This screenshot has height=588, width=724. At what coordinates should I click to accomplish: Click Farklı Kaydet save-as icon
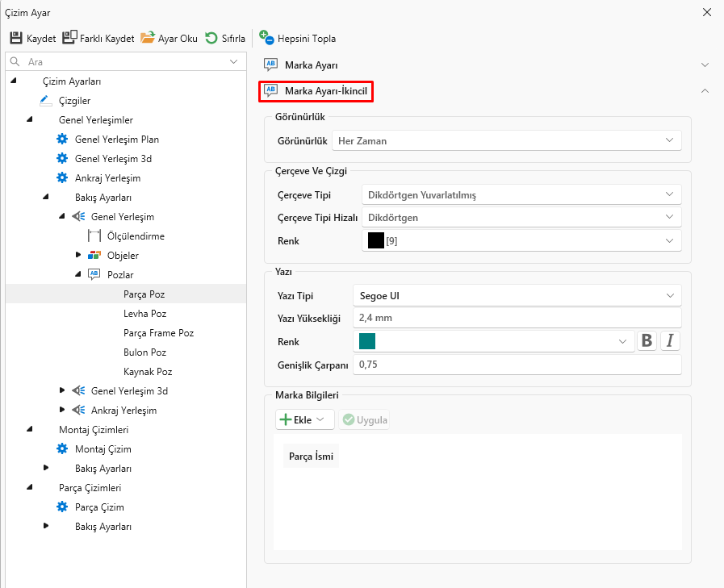click(x=69, y=38)
